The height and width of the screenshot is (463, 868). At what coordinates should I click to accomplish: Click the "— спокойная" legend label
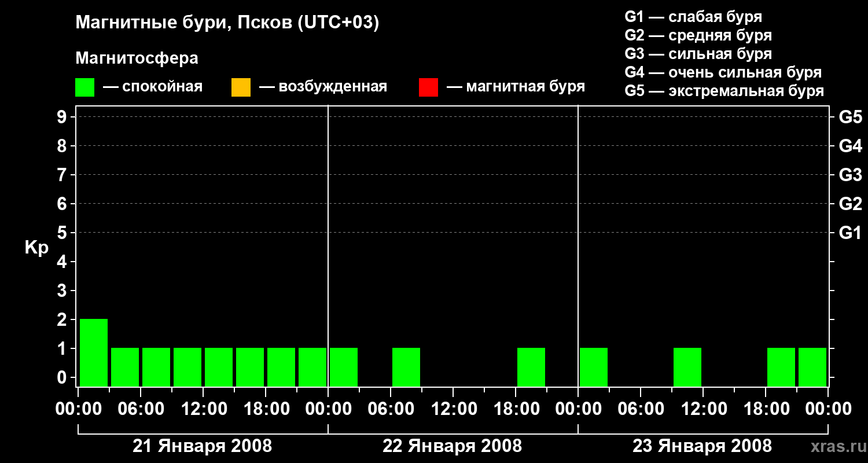coord(153,87)
